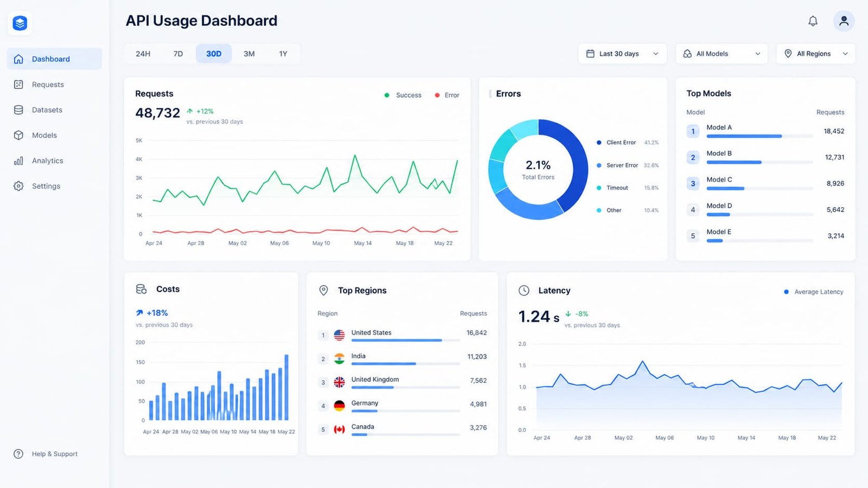Go to Datasets in the sidebar
This screenshot has width=868, height=488.
[54, 110]
